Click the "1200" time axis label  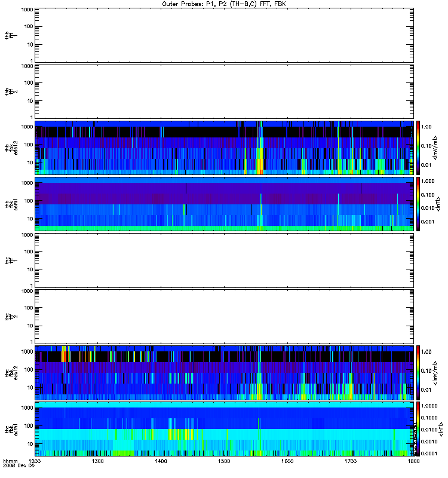coord(35,461)
